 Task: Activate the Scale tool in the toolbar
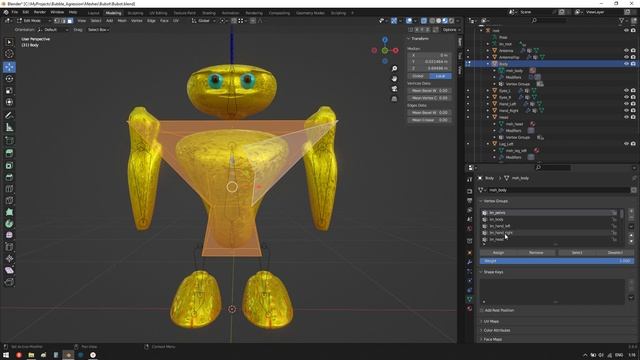coord(9,91)
